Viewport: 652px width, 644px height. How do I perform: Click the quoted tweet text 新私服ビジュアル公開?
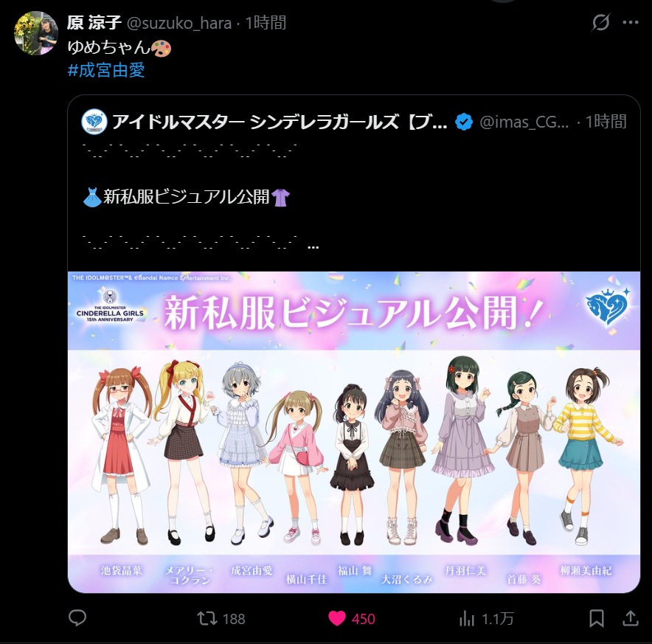click(187, 197)
